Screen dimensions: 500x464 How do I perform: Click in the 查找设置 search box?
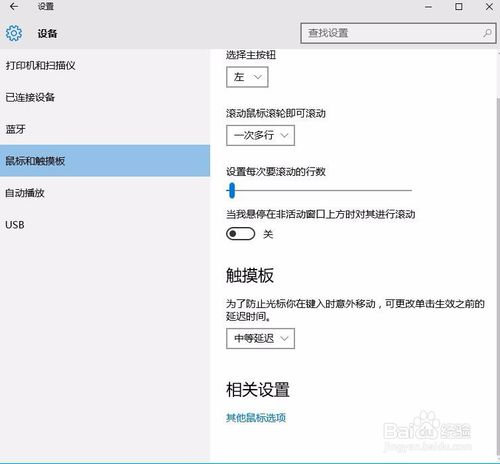[x=398, y=33]
